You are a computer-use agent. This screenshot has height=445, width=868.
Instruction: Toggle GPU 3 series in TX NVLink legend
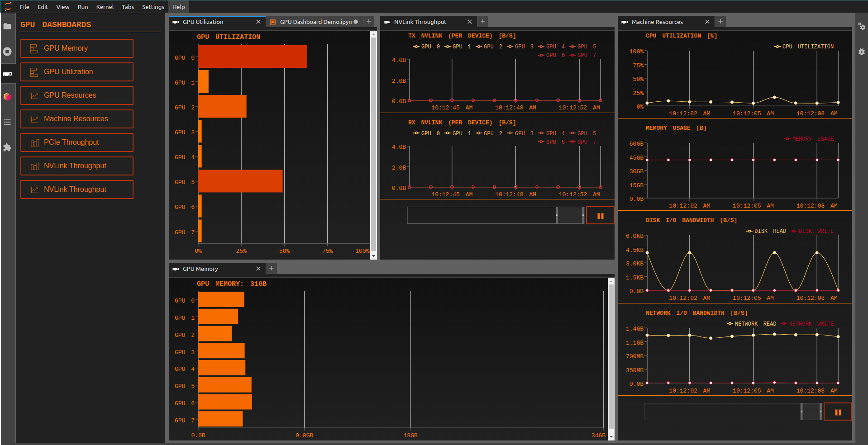(523, 46)
